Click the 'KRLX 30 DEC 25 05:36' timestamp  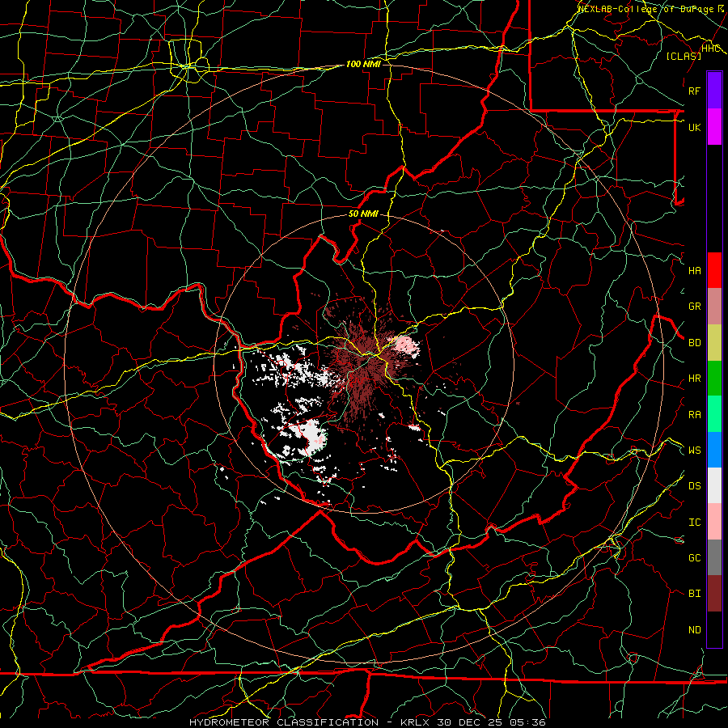(472, 722)
